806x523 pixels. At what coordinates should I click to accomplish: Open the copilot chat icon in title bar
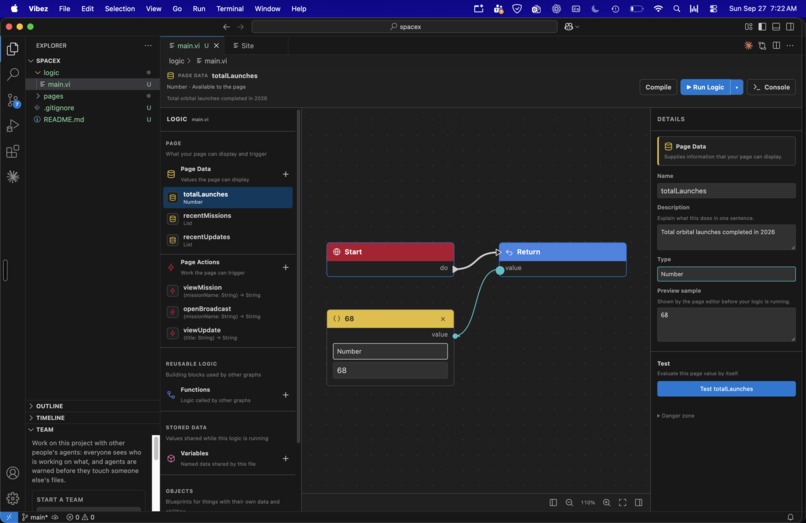[571, 27]
